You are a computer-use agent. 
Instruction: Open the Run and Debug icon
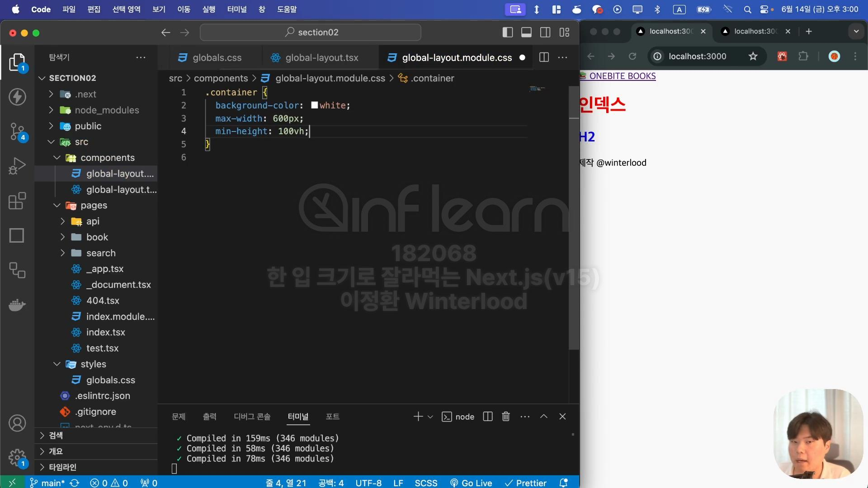[17, 166]
